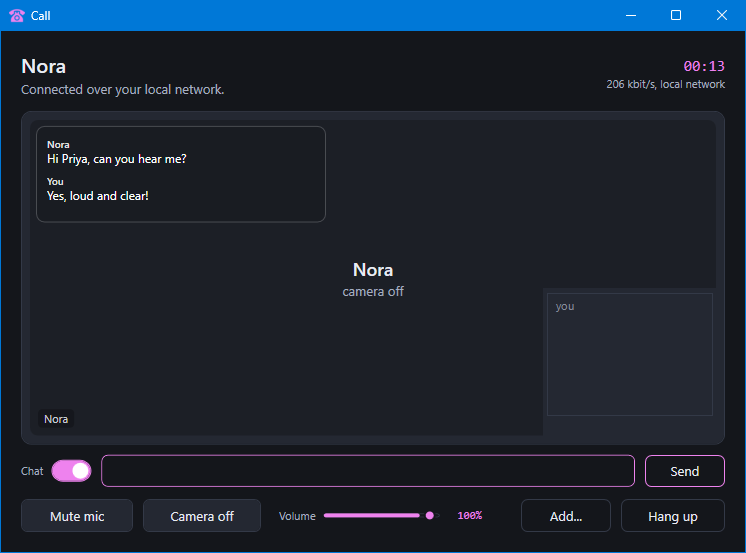Hang up the call

673,515
